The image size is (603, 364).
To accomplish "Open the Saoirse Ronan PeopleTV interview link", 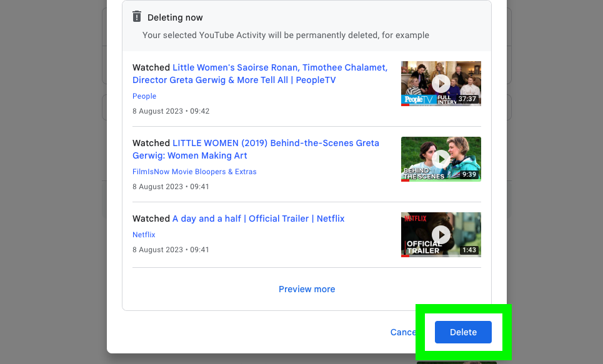I will pos(258,74).
